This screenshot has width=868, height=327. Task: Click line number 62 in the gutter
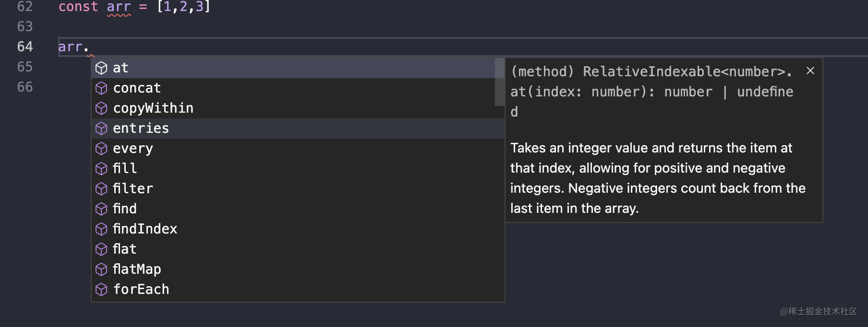[25, 7]
